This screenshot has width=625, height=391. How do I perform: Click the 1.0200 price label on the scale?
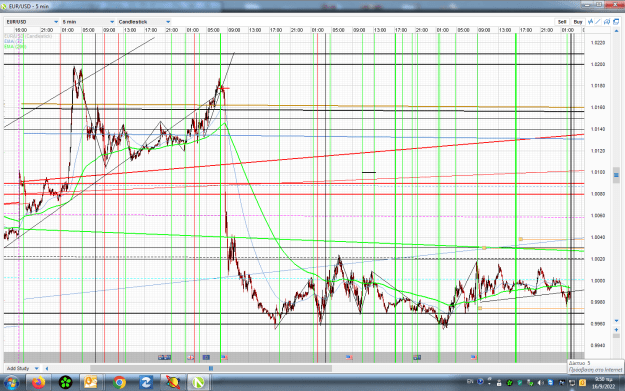click(598, 64)
